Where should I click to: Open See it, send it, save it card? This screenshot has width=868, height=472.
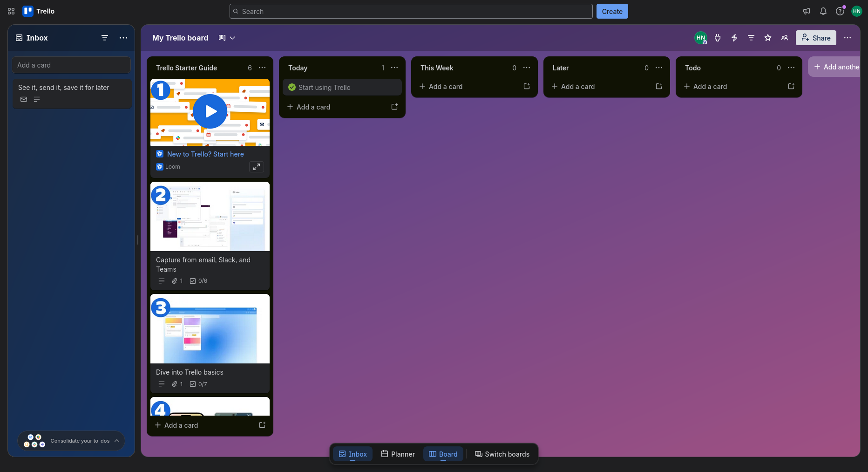72,94
